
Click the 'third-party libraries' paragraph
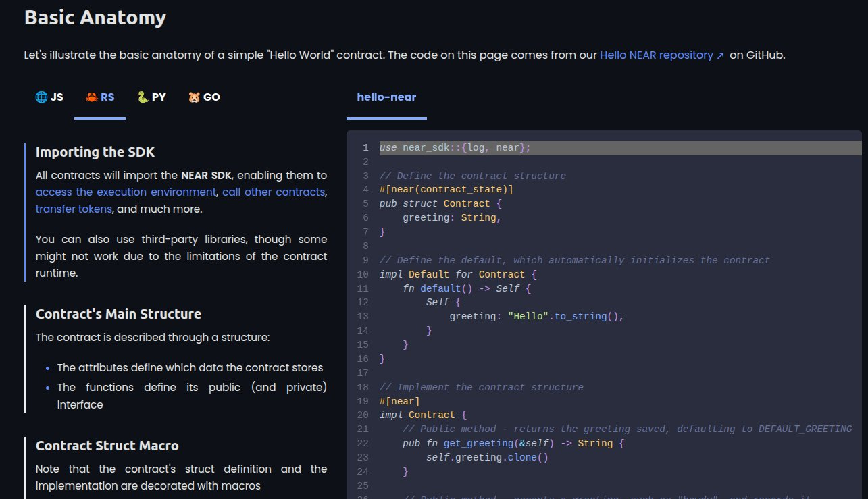181,256
